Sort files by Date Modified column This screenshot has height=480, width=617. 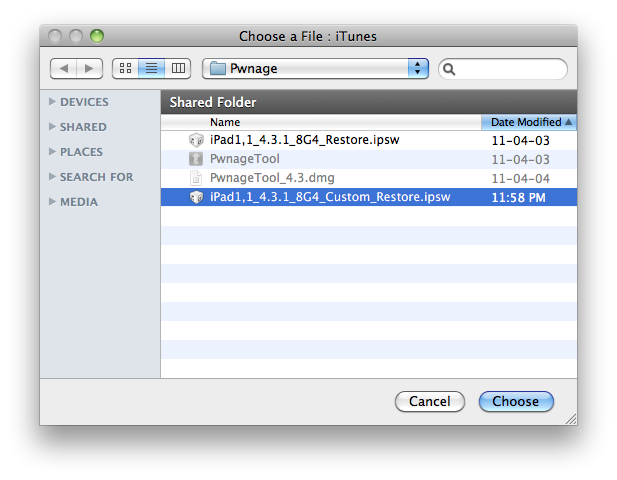[x=528, y=122]
